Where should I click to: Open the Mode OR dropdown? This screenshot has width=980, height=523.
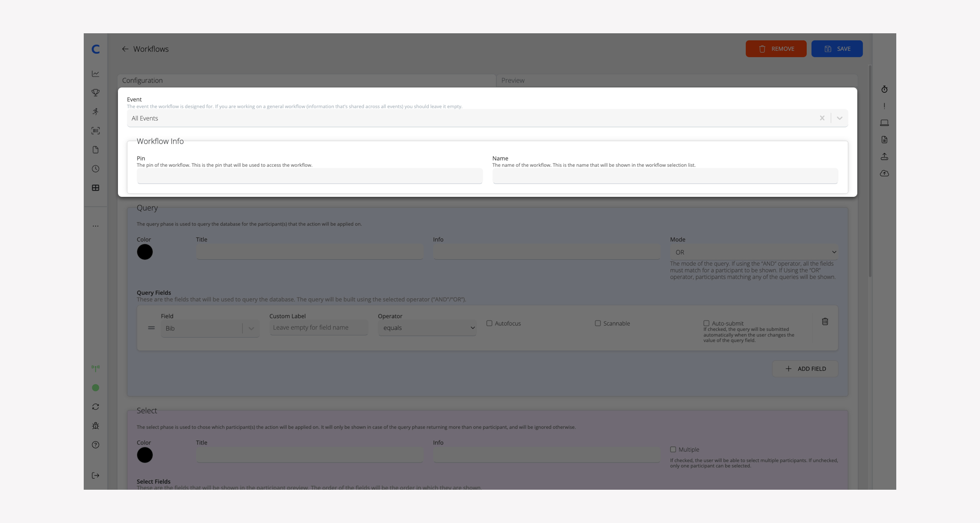click(x=754, y=252)
